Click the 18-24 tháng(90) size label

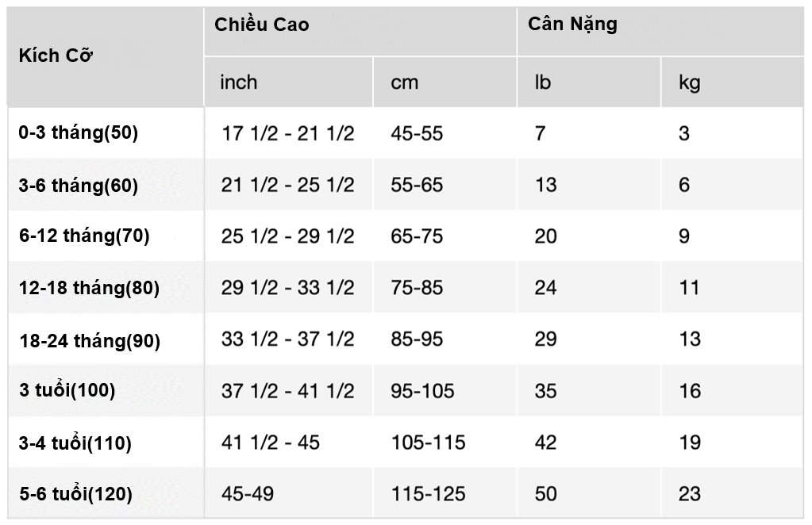tap(89, 341)
